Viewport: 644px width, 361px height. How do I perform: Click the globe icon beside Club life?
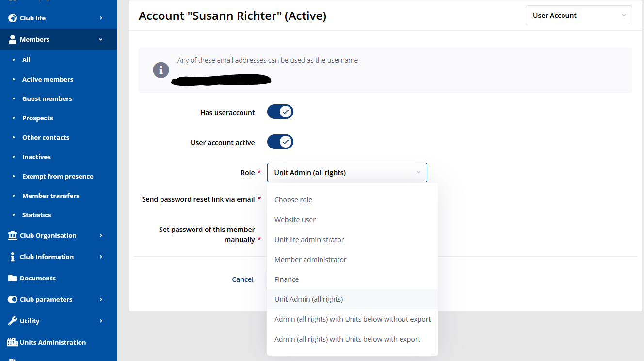(x=13, y=18)
